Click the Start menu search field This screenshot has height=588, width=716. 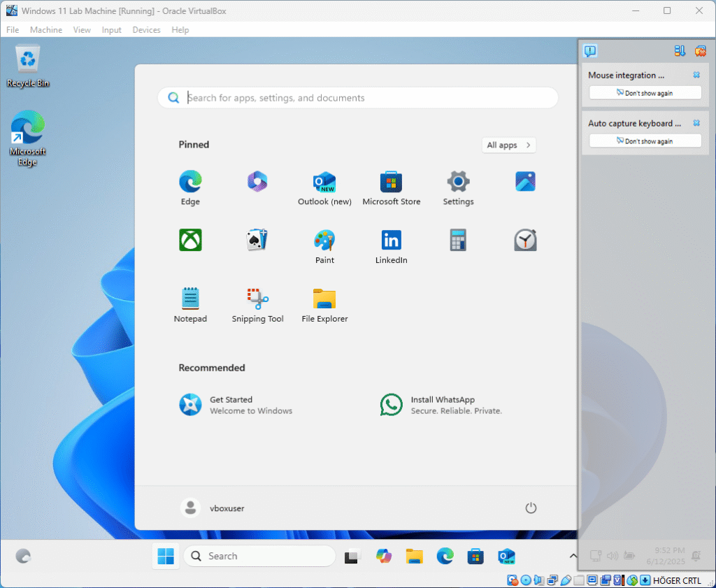pyautogui.click(x=358, y=98)
